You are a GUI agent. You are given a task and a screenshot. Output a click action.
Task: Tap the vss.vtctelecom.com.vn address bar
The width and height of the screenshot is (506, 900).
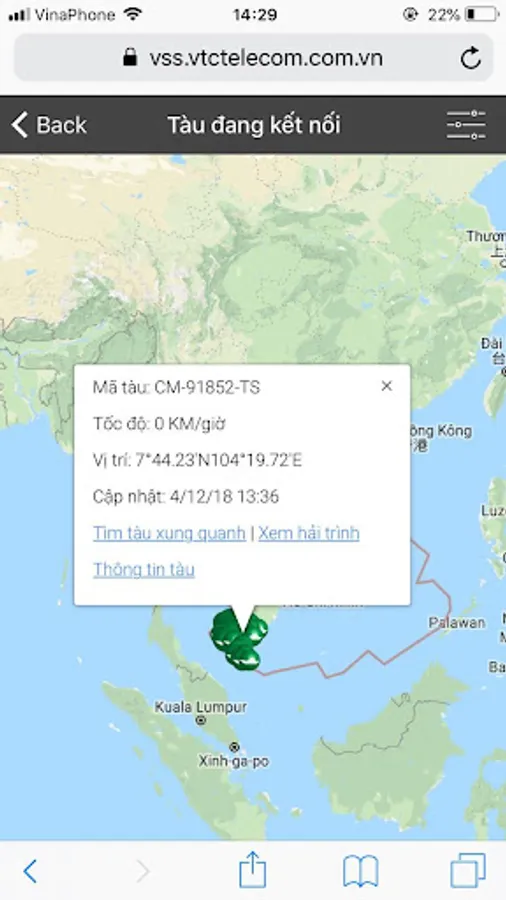point(253,58)
